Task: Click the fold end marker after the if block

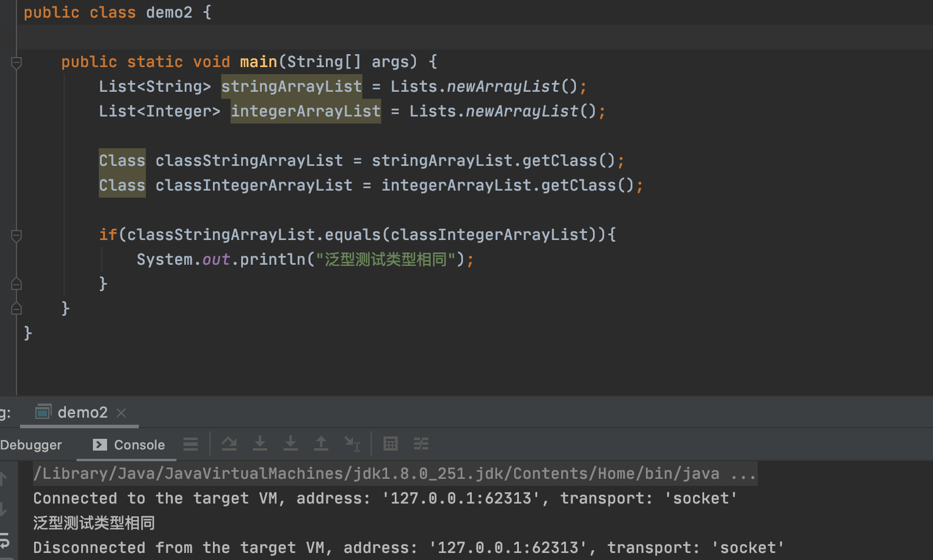Action: point(16,284)
